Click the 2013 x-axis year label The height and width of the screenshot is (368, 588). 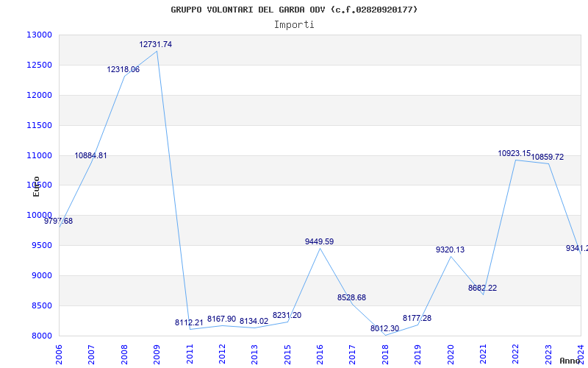254,354
